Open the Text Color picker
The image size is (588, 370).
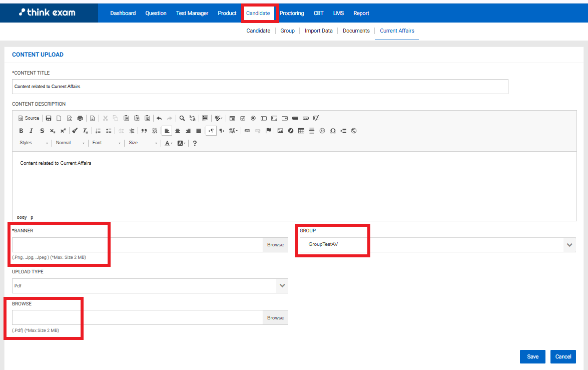click(169, 143)
